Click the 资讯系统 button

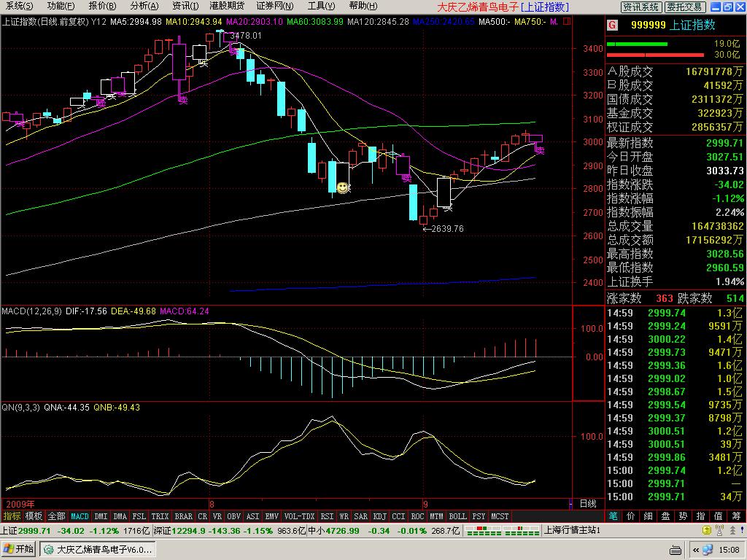point(641,7)
